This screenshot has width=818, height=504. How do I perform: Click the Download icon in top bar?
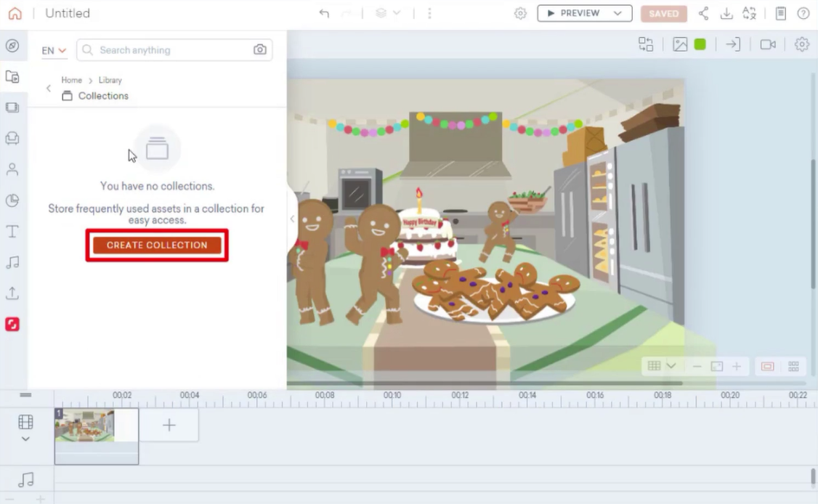(726, 13)
